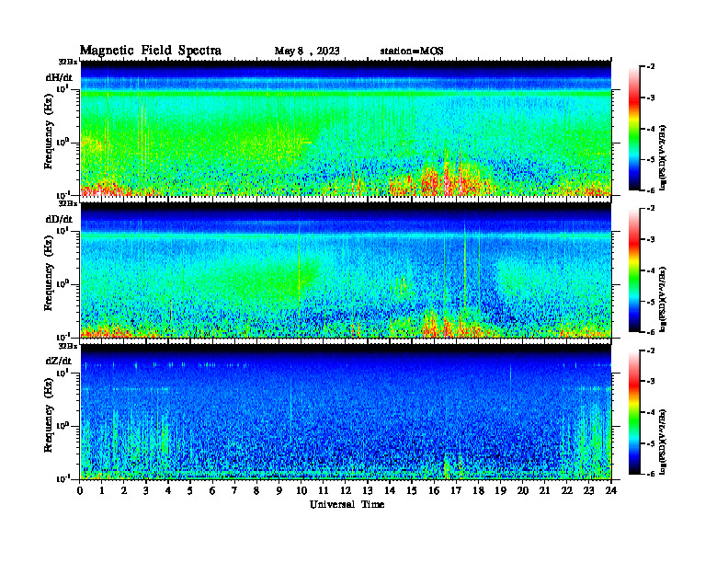Click hour "19" on the Universal Time axis
Screen dimensions: 728x563
coord(500,490)
